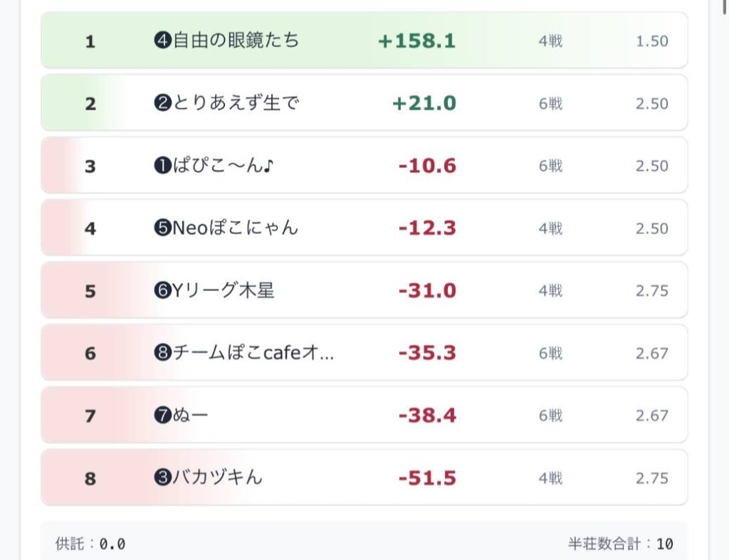Select the rank 4 number cell

[x=90, y=229]
